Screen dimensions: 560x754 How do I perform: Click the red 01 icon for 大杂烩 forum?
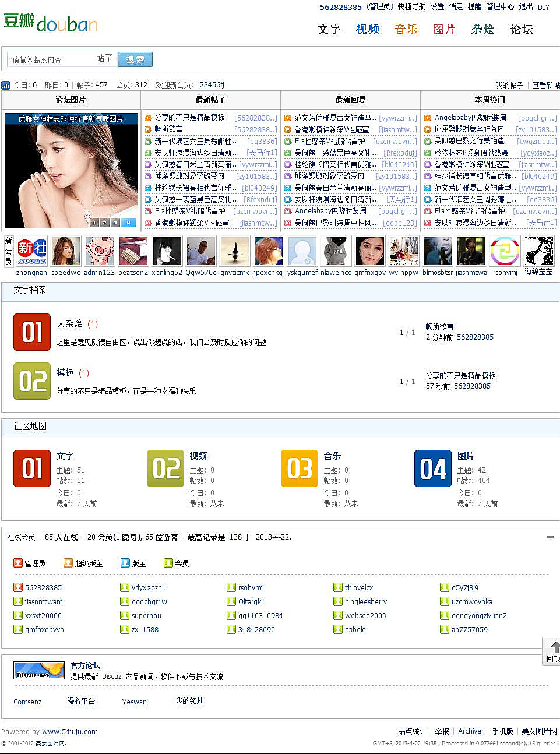[x=32, y=332]
